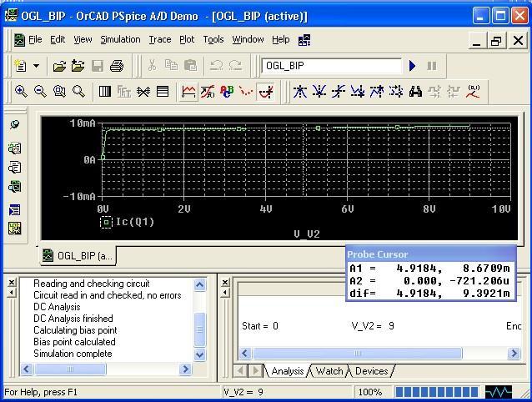
Task: Switch to the Analysis tab
Action: pyautogui.click(x=287, y=371)
